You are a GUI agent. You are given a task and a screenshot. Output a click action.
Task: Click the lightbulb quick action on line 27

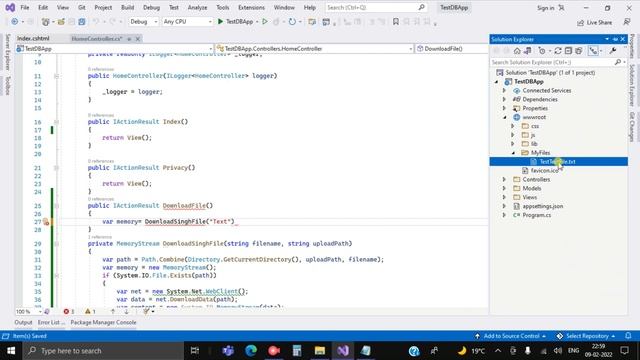pos(46,222)
